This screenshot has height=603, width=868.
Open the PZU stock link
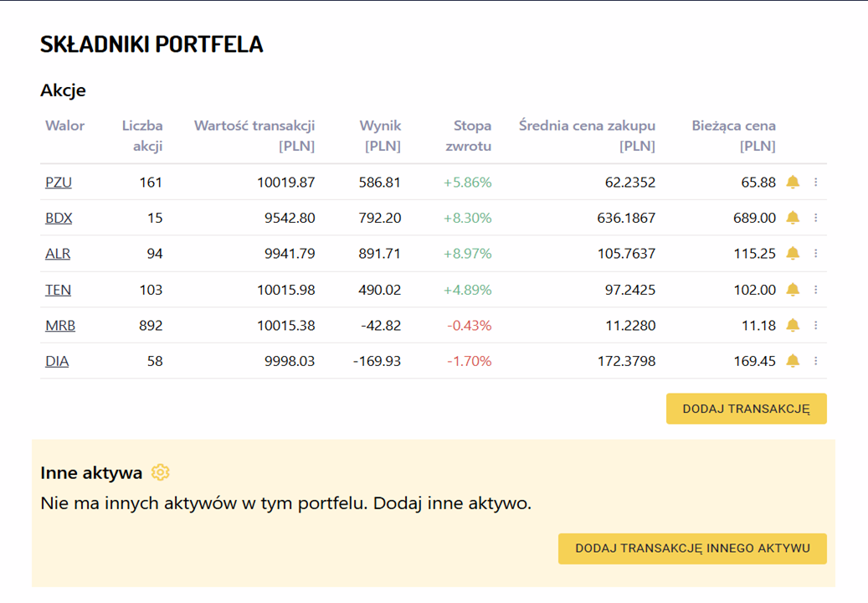tap(57, 183)
